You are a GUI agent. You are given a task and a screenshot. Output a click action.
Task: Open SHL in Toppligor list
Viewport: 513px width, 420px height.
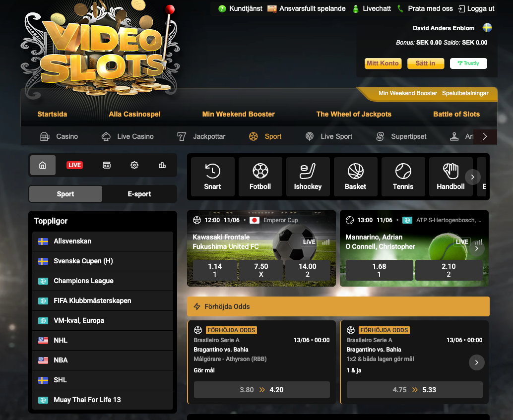point(103,380)
